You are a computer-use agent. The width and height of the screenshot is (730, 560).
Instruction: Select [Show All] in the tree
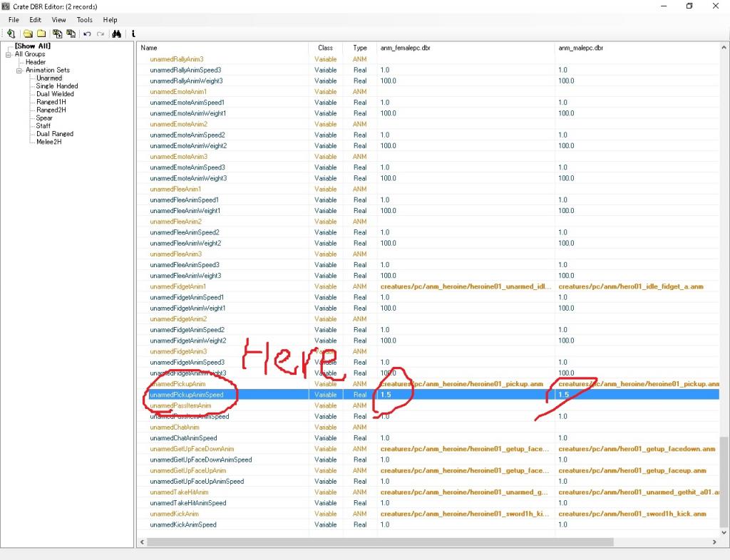pos(33,46)
